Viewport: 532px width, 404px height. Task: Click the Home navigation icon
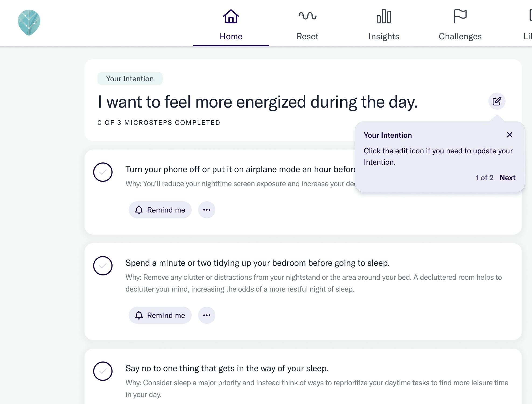pos(231,16)
